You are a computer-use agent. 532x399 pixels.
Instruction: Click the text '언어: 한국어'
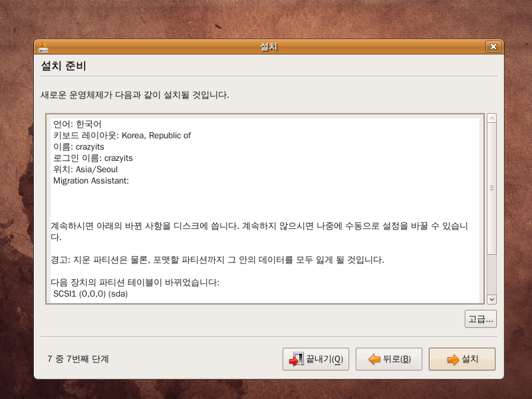coord(77,124)
